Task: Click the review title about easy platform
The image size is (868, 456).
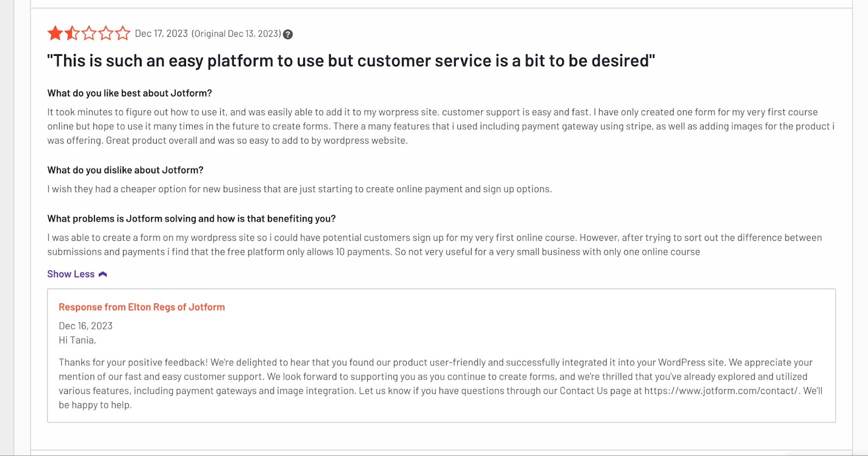Action: coord(351,61)
